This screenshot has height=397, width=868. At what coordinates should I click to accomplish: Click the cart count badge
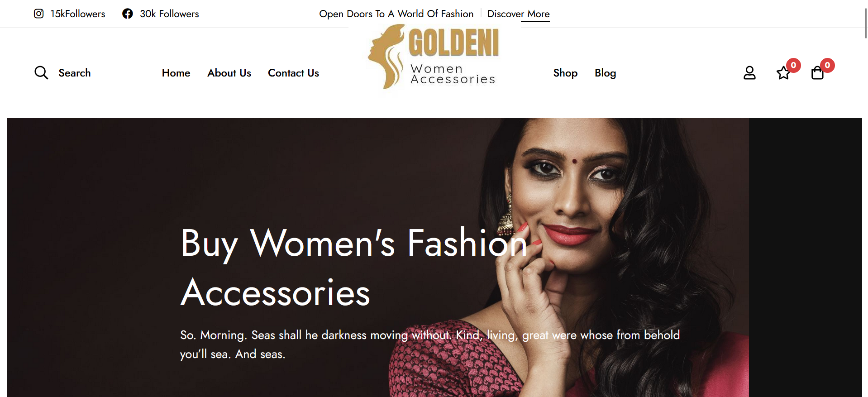tap(827, 65)
